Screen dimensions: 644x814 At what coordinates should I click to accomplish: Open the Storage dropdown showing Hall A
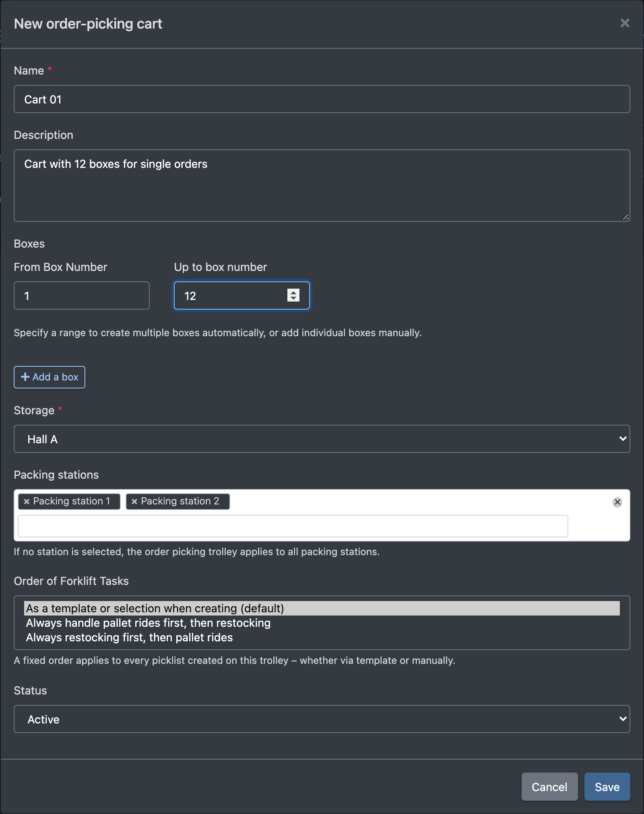click(x=322, y=439)
